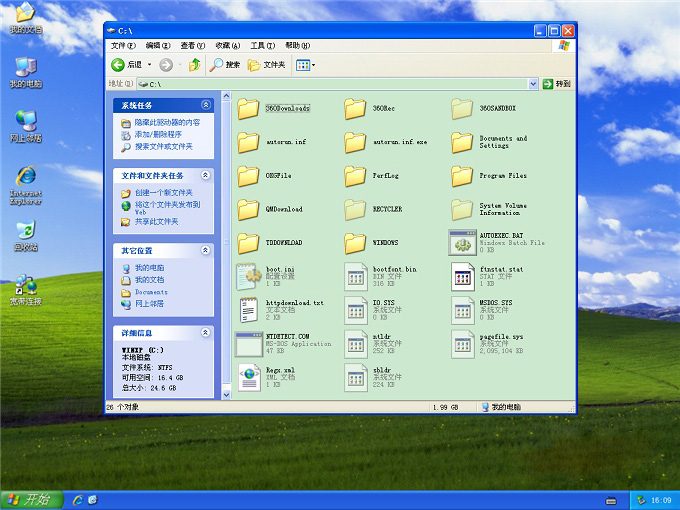Click the 转到 go button

pos(557,84)
